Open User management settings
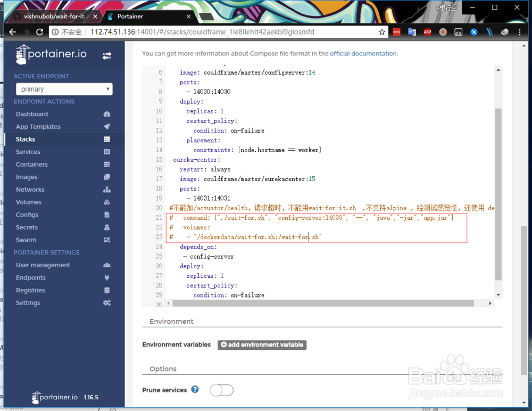The image size is (532, 411). [43, 265]
